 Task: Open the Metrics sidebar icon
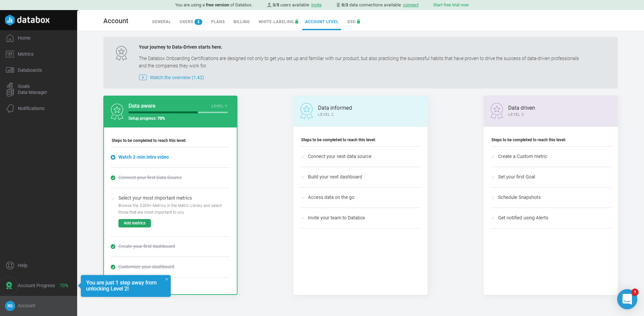pyautogui.click(x=10, y=54)
